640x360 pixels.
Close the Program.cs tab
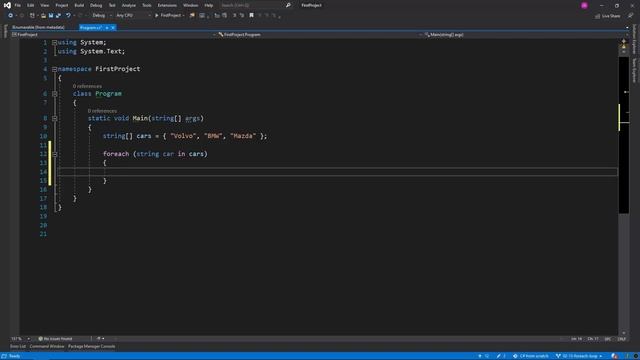click(113, 28)
